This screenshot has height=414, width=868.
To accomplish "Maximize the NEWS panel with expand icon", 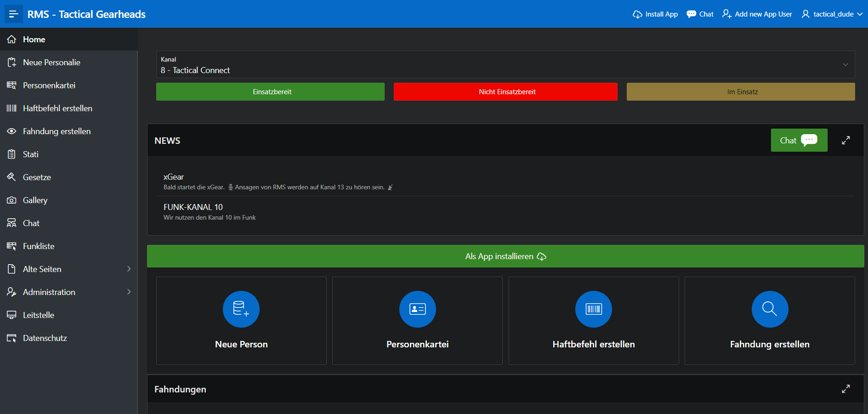I will coord(845,141).
